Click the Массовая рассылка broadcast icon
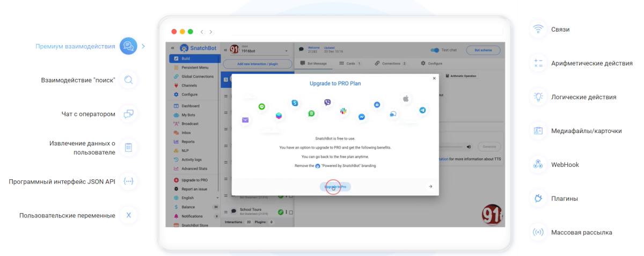Viewport: 644px width, 256px height. point(538,232)
